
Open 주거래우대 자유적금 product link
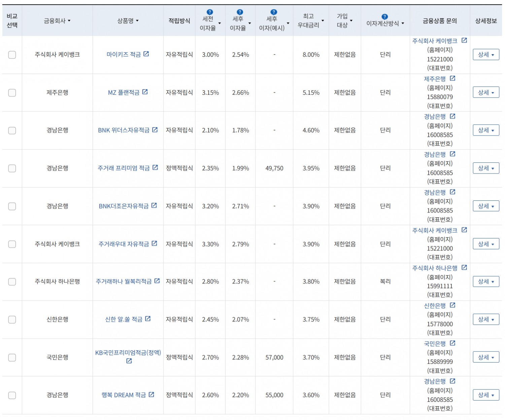124,244
